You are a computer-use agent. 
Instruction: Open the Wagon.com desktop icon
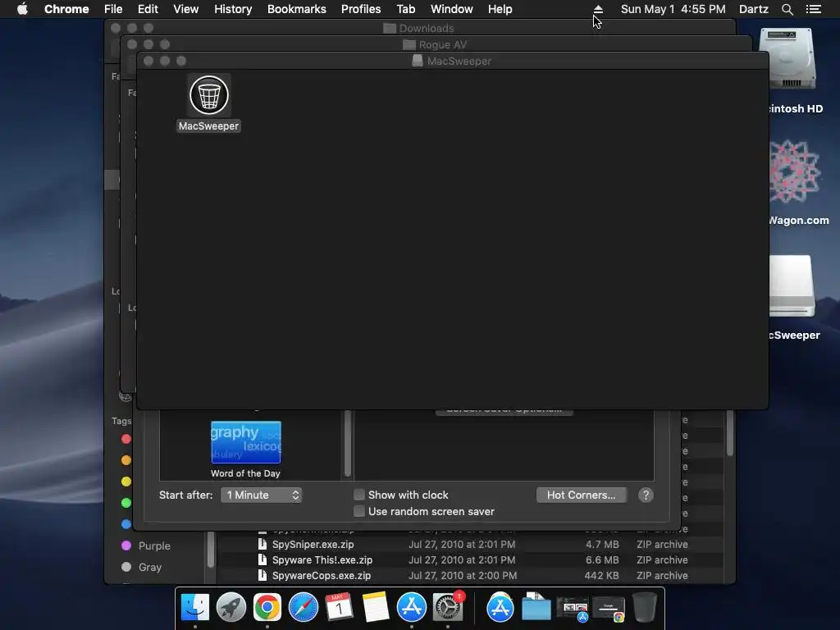[794, 172]
